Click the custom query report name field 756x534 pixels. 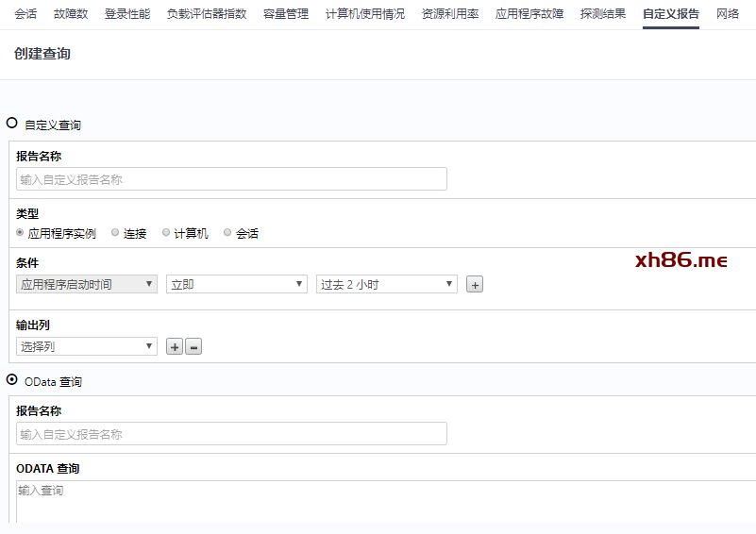point(231,179)
